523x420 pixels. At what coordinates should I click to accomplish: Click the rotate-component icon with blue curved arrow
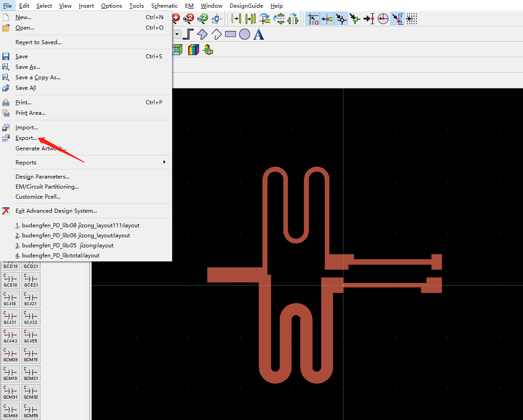265,19
